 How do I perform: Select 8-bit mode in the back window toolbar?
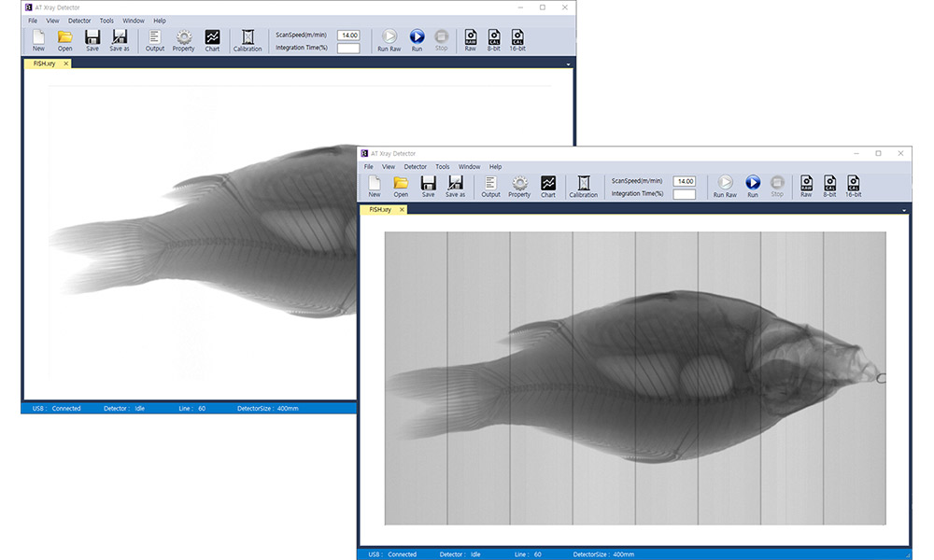[494, 37]
